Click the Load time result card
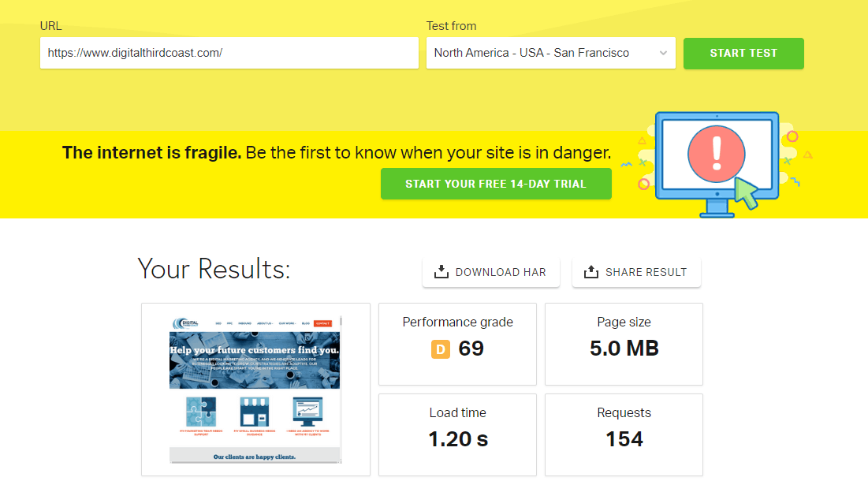This screenshot has width=868, height=481. coord(457,434)
